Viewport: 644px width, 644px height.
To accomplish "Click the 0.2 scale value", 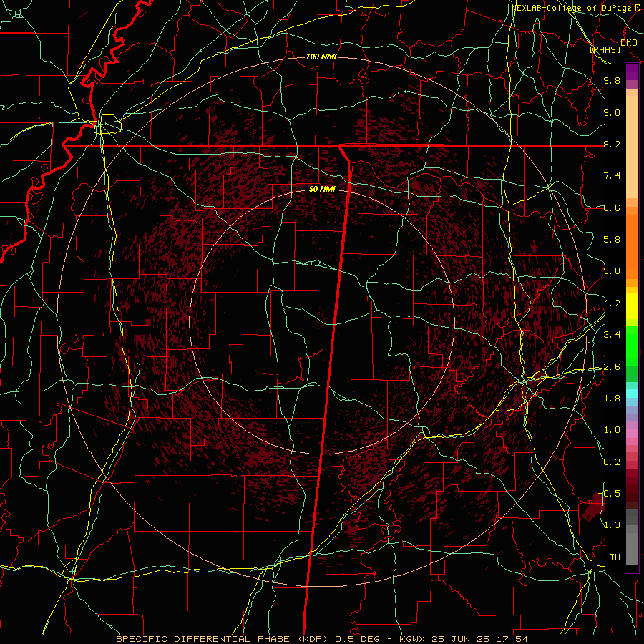I will 612,462.
